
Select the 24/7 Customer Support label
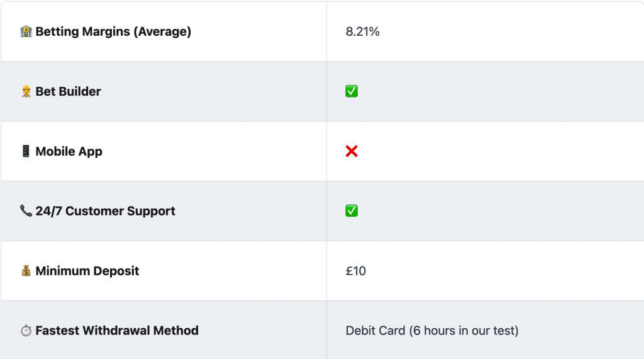point(105,211)
